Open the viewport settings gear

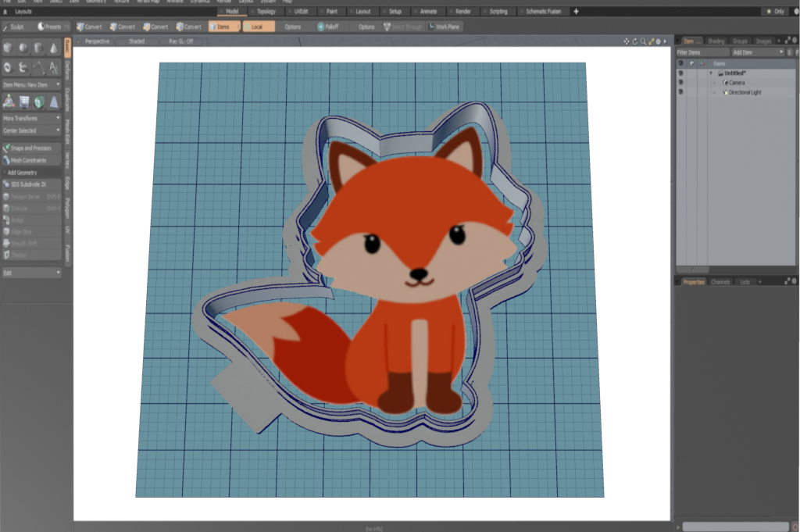(x=658, y=41)
